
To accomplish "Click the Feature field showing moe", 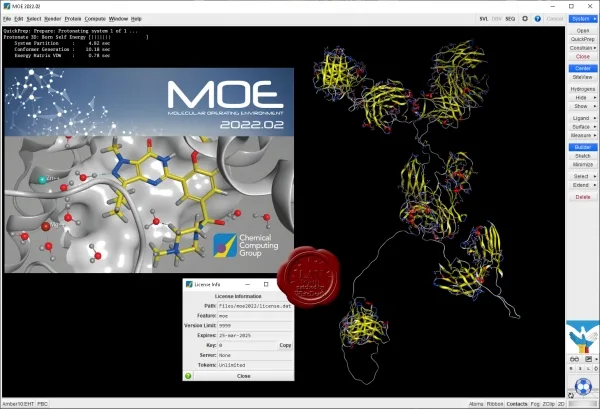I will pos(255,316).
